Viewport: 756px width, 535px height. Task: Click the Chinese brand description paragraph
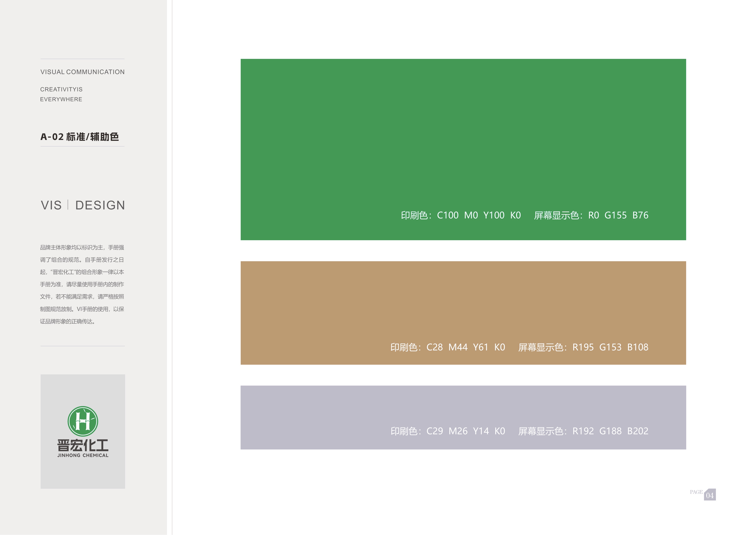(82, 284)
